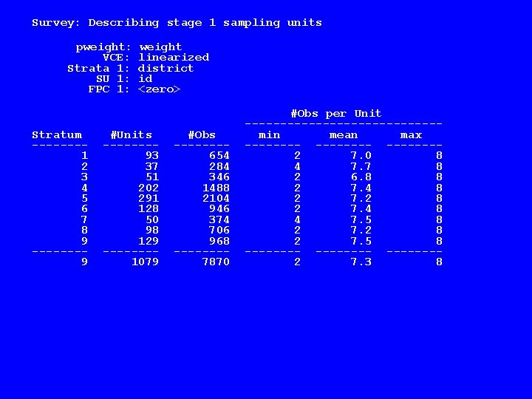The image size is (532, 399).
Task: Click the units value 202
Action: point(149,188)
